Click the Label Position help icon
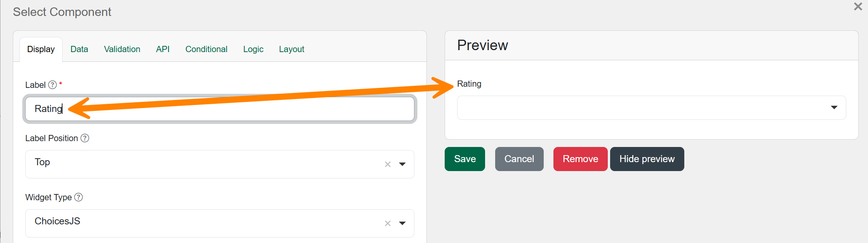 85,138
